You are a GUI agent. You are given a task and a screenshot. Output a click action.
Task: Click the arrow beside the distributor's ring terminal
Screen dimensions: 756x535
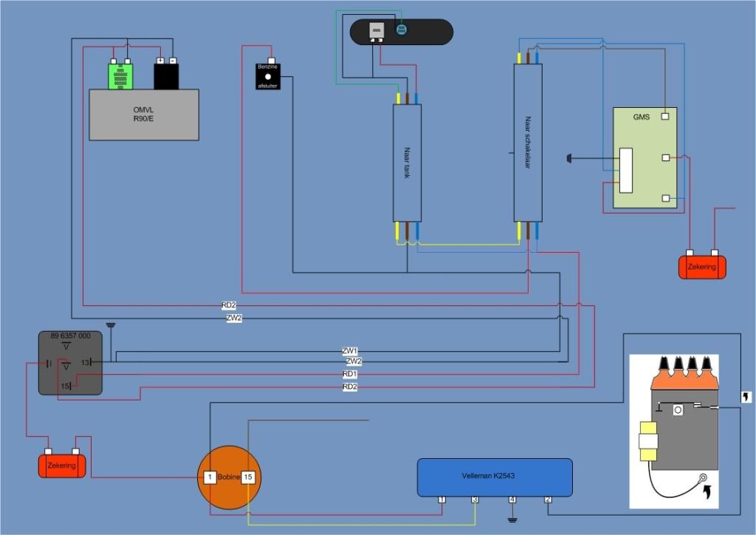click(708, 493)
